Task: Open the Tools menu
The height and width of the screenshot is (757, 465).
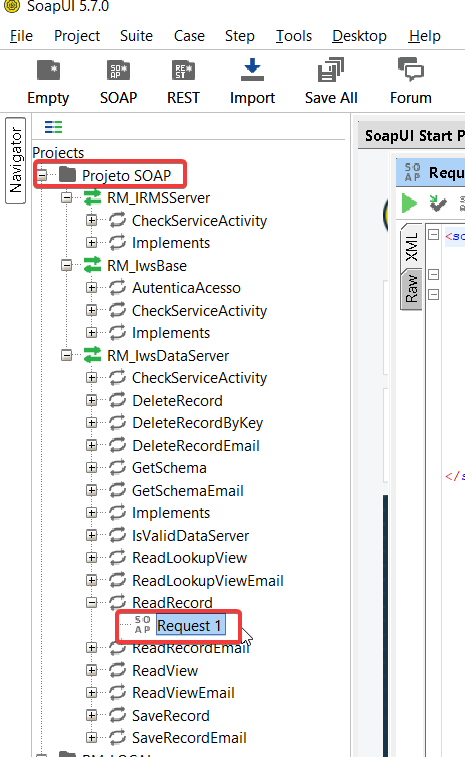Action: click(294, 36)
